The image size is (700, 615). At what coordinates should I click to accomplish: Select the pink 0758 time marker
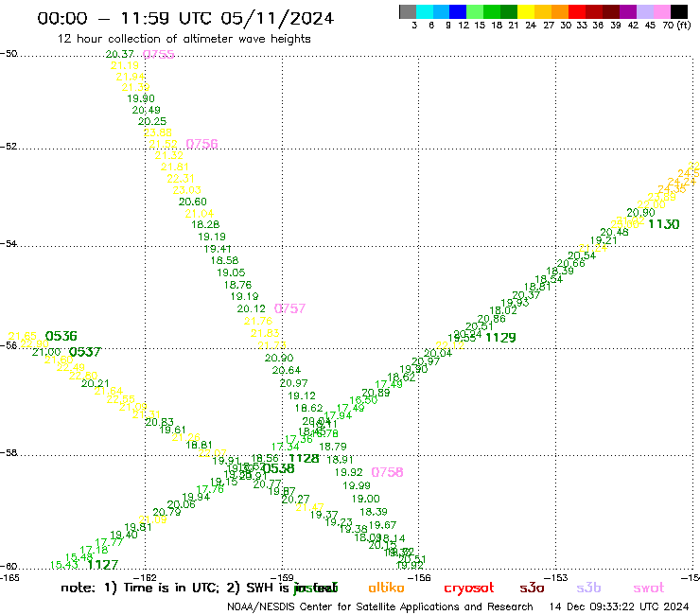coord(387,472)
